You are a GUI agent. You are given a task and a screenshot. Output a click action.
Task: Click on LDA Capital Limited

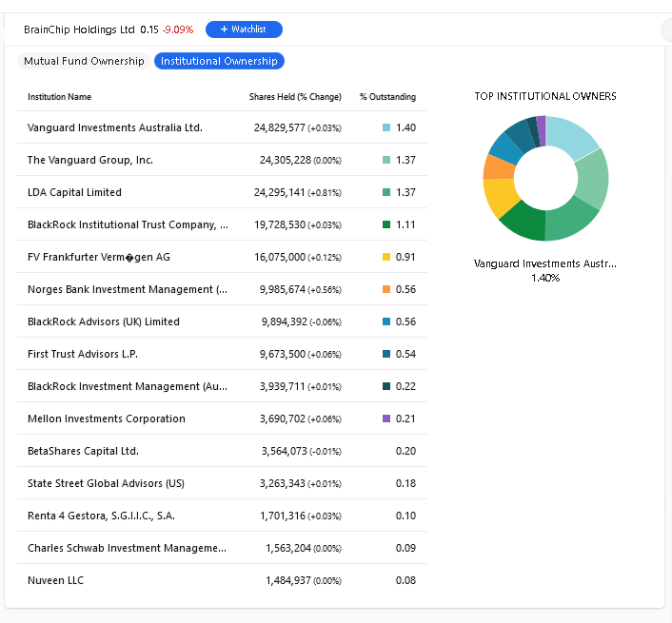click(74, 192)
